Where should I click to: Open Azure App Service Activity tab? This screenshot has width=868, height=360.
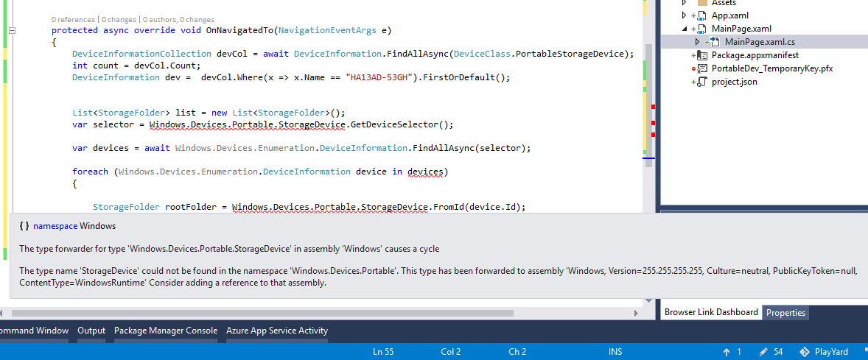coord(277,331)
